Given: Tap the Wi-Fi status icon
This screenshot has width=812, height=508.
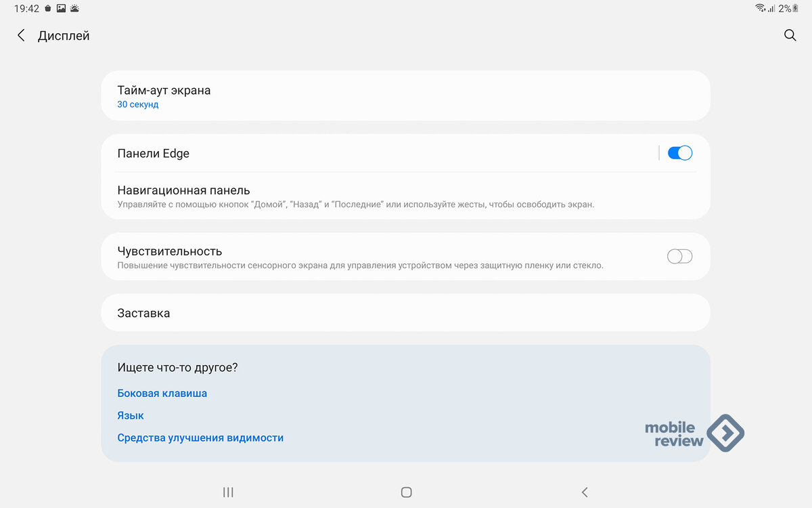Looking at the screenshot, I should tap(761, 8).
